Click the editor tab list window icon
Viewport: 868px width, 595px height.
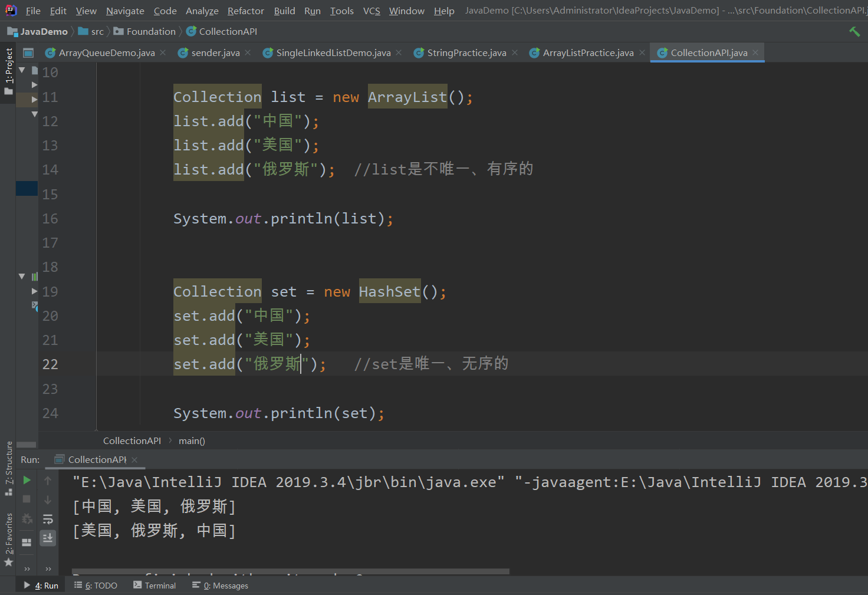[28, 53]
